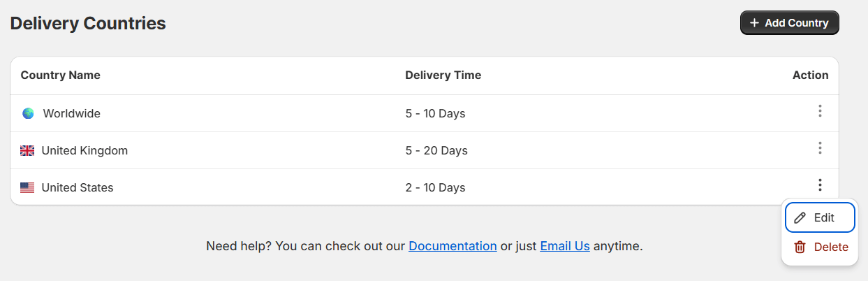Viewport: 868px width, 281px height.
Task: Click the trash can icon beside Delete
Action: (x=800, y=247)
